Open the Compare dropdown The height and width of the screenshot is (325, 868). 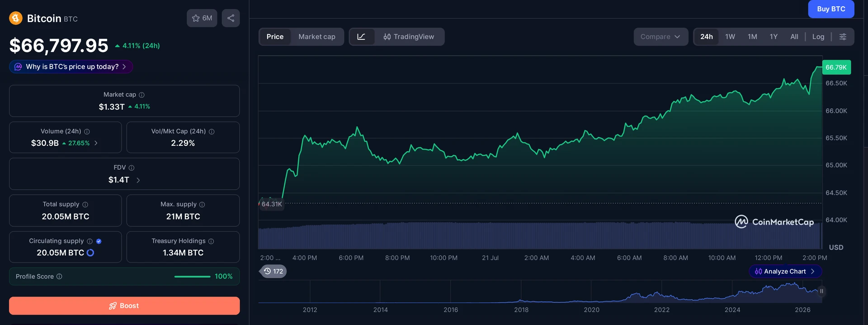pyautogui.click(x=660, y=37)
